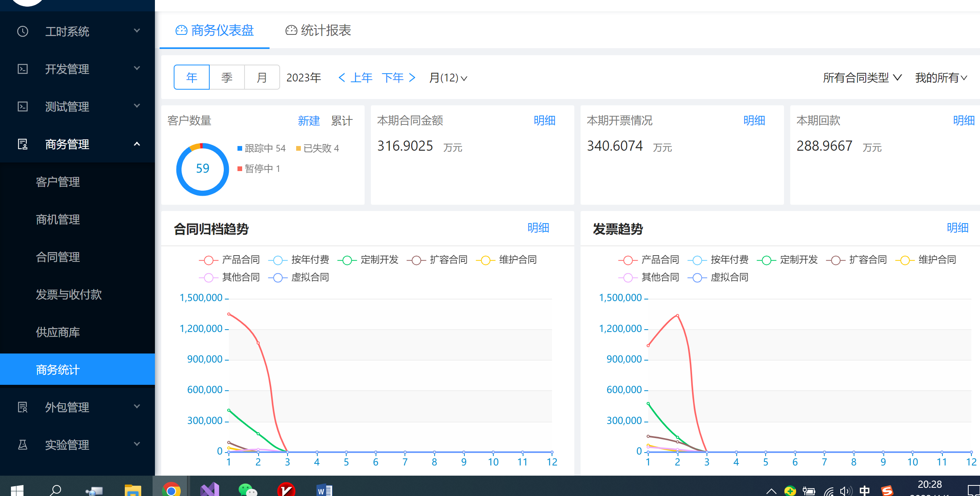Image resolution: width=980 pixels, height=496 pixels.
Task: Open 明细 for 本期合同金额
Action: pyautogui.click(x=545, y=121)
